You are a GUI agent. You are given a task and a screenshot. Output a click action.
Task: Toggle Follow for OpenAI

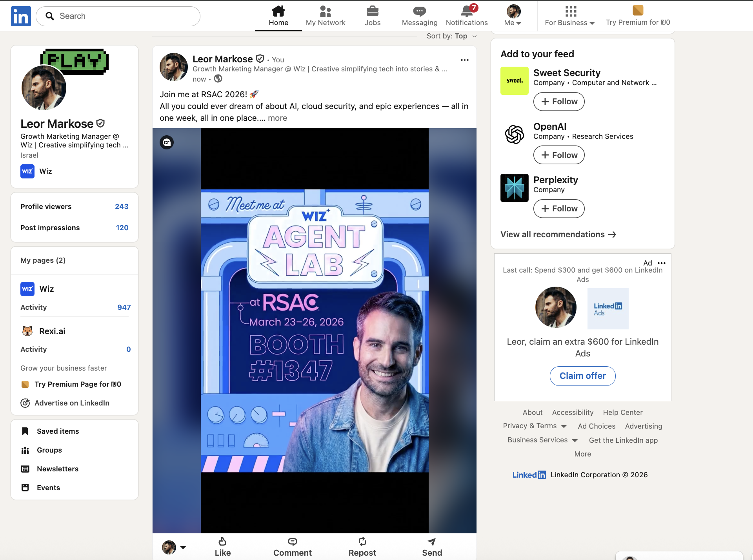(558, 155)
